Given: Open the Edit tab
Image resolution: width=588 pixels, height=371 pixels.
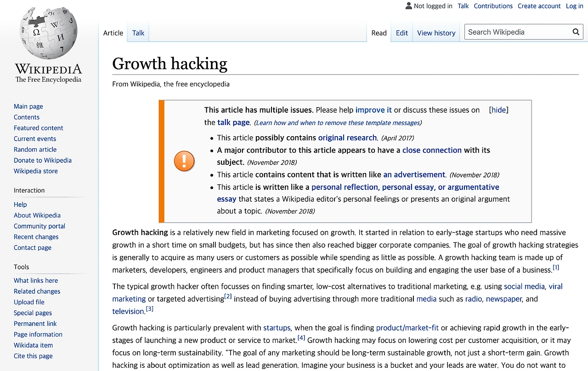Looking at the screenshot, I should (x=402, y=33).
